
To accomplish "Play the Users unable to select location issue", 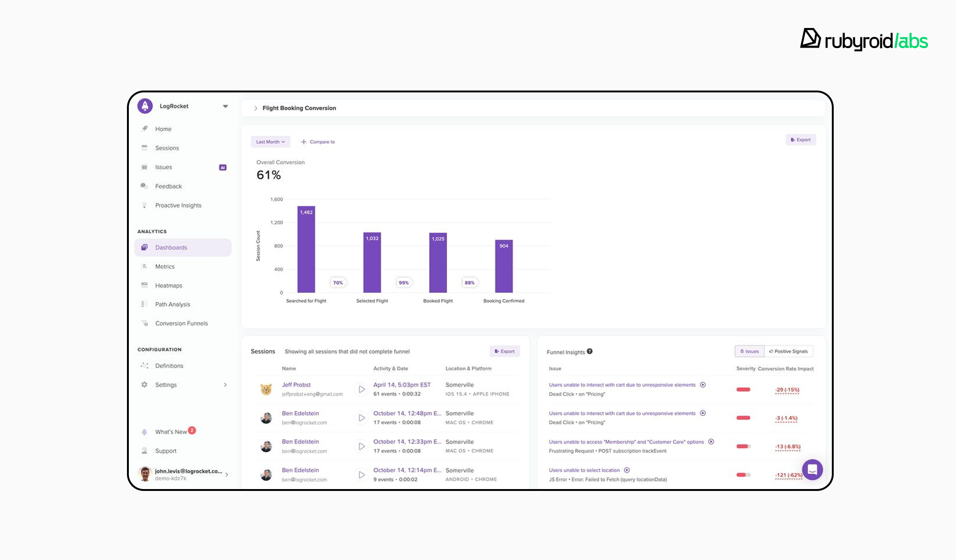I will (x=627, y=470).
